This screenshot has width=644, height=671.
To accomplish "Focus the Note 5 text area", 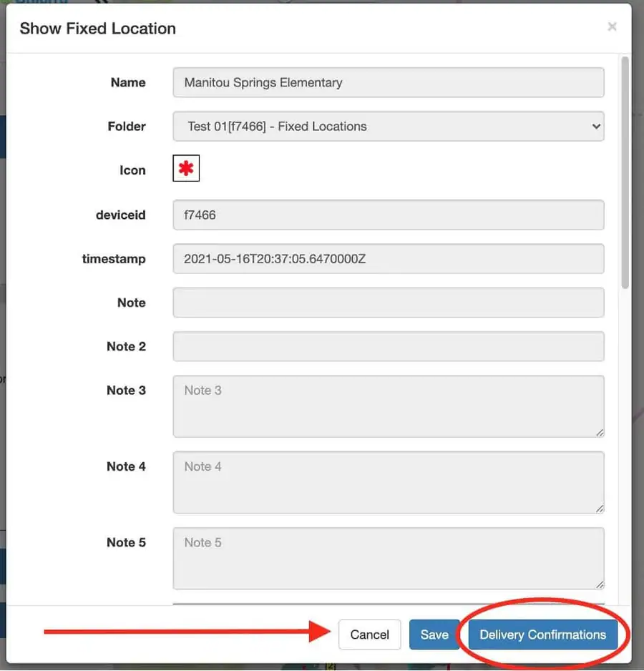I will coord(389,559).
